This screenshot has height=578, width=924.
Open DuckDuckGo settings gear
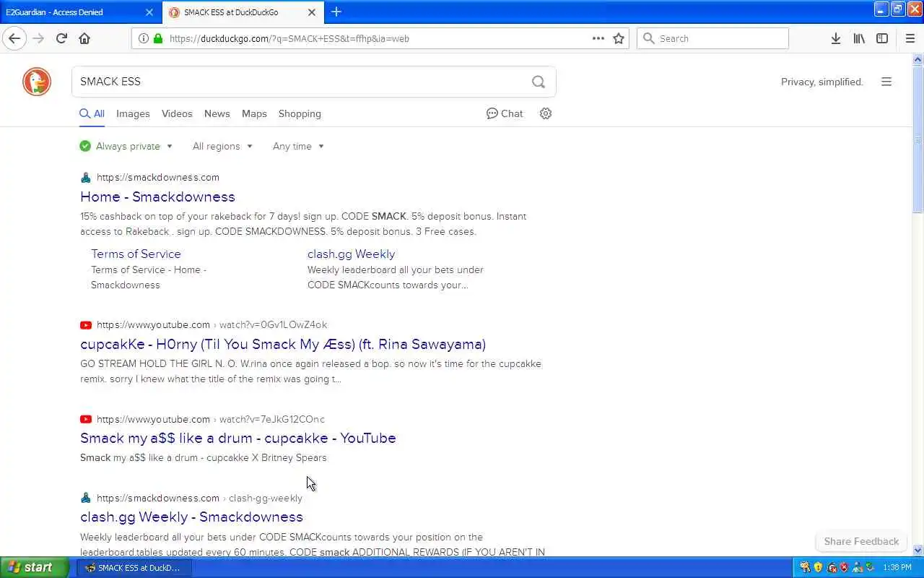click(x=546, y=113)
